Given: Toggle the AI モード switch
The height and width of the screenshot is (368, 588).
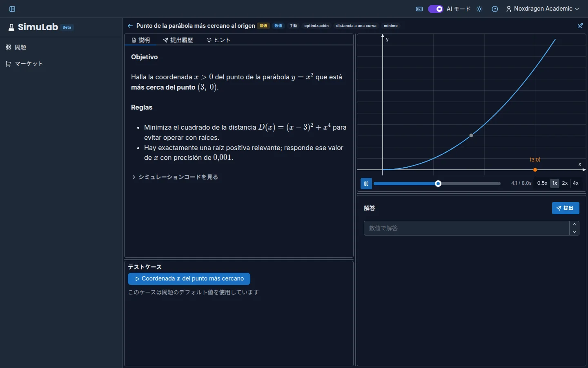Looking at the screenshot, I should click(x=435, y=9).
